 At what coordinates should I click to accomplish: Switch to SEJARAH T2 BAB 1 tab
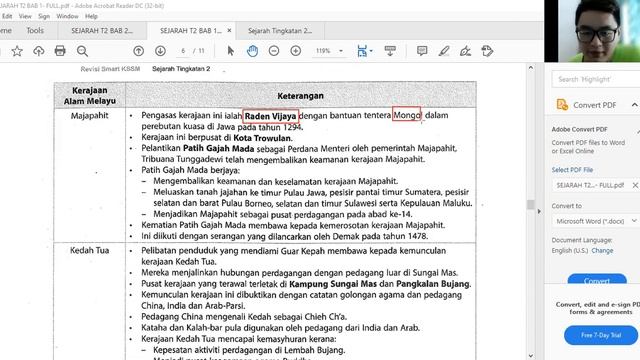[191, 31]
